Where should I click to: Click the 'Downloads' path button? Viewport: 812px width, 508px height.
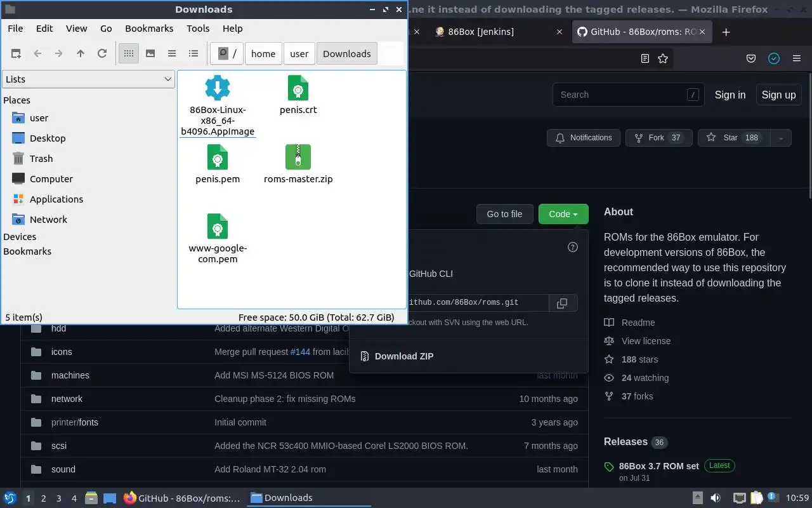click(x=347, y=54)
